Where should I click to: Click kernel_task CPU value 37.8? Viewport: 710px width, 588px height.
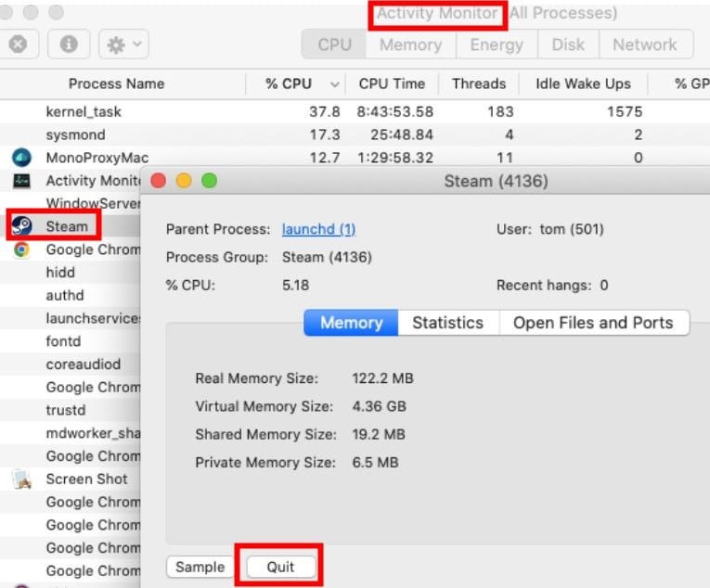325,112
